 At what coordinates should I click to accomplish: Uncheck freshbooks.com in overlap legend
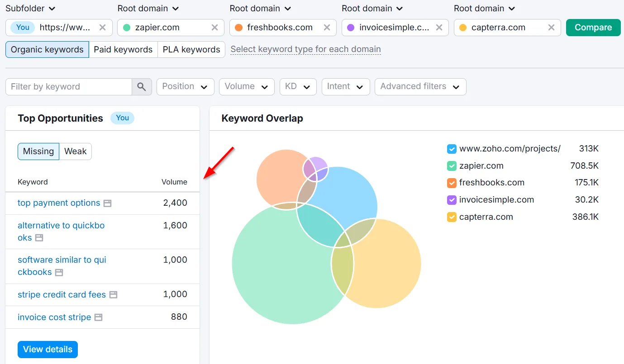pyautogui.click(x=452, y=183)
